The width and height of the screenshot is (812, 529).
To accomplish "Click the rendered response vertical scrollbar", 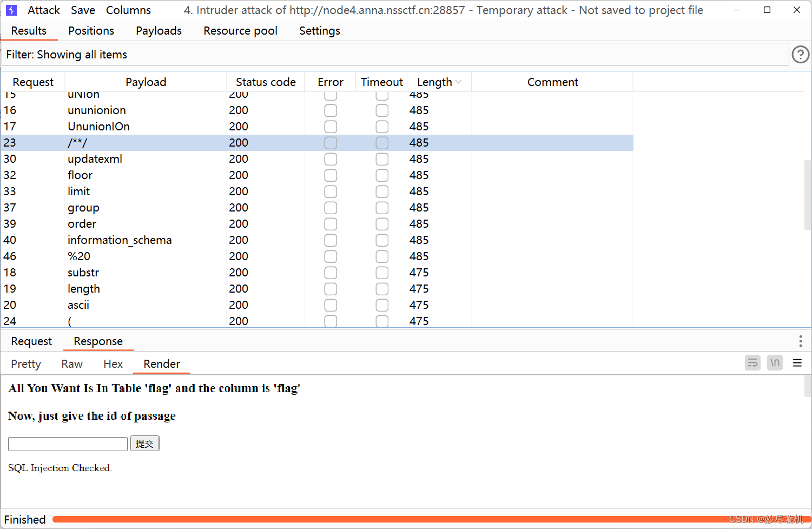I will pyautogui.click(x=808, y=387).
